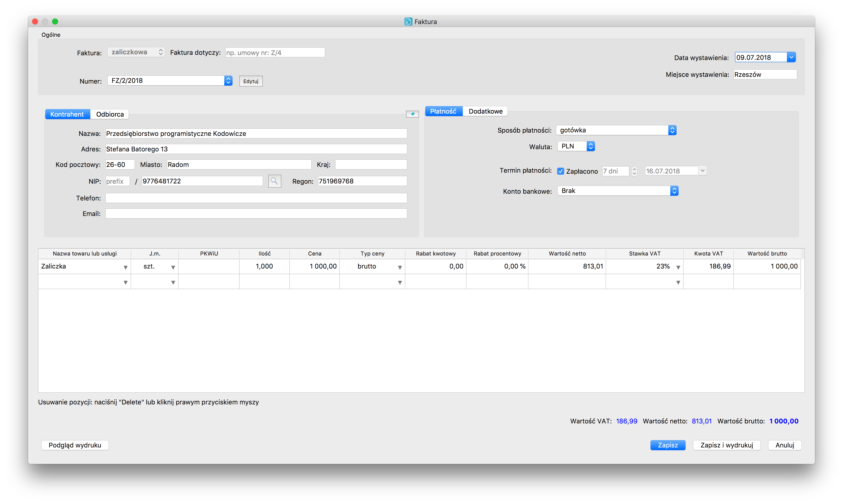Cancel with the Anuluj button
843x504 pixels.
click(785, 445)
